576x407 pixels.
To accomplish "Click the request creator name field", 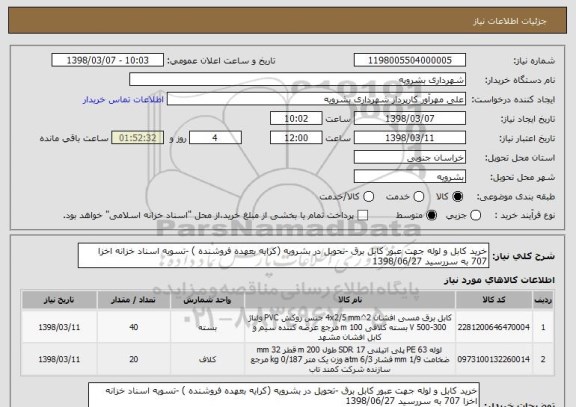I will click(316, 99).
